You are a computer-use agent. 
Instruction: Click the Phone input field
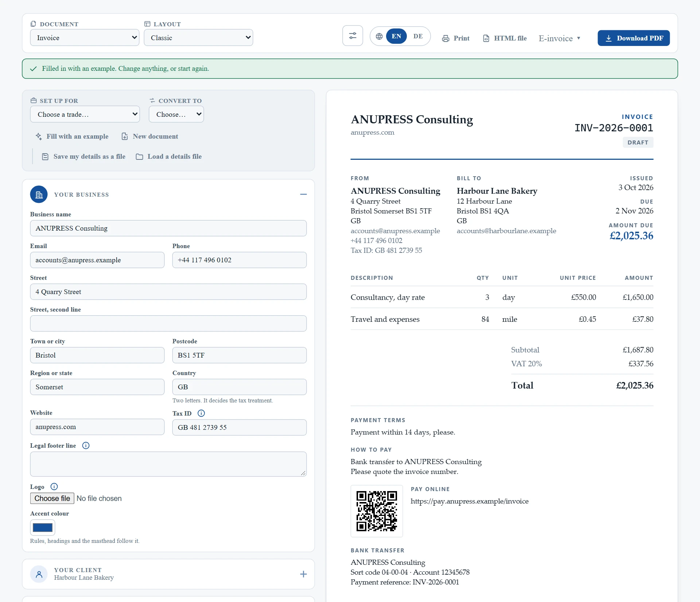pyautogui.click(x=240, y=260)
